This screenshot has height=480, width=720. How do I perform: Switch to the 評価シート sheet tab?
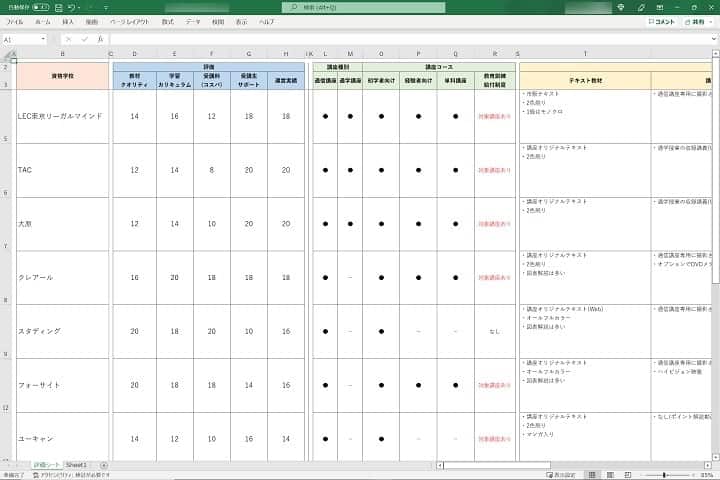47,465
